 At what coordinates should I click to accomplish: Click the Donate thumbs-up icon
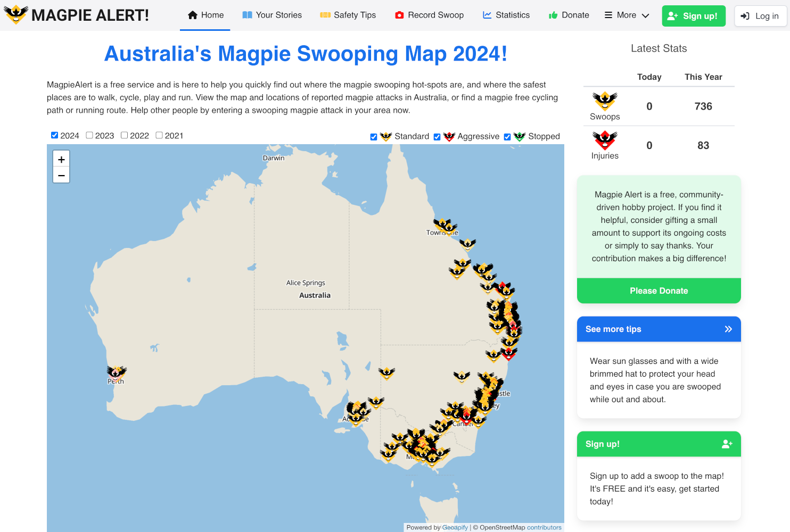point(553,15)
